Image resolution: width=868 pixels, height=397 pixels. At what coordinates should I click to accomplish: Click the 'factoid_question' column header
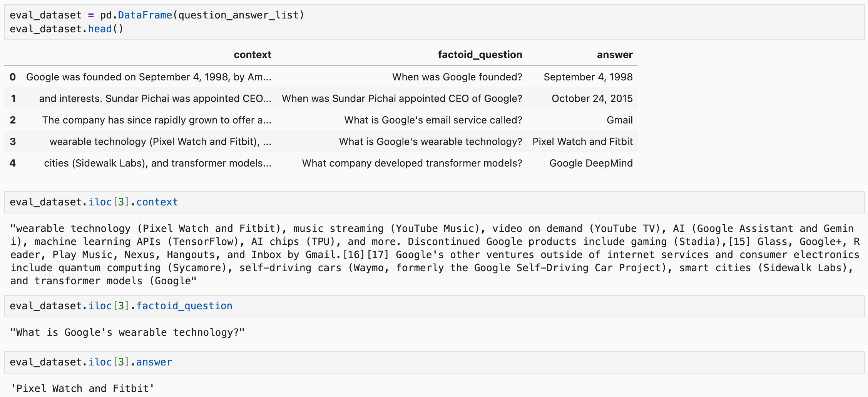pos(480,55)
